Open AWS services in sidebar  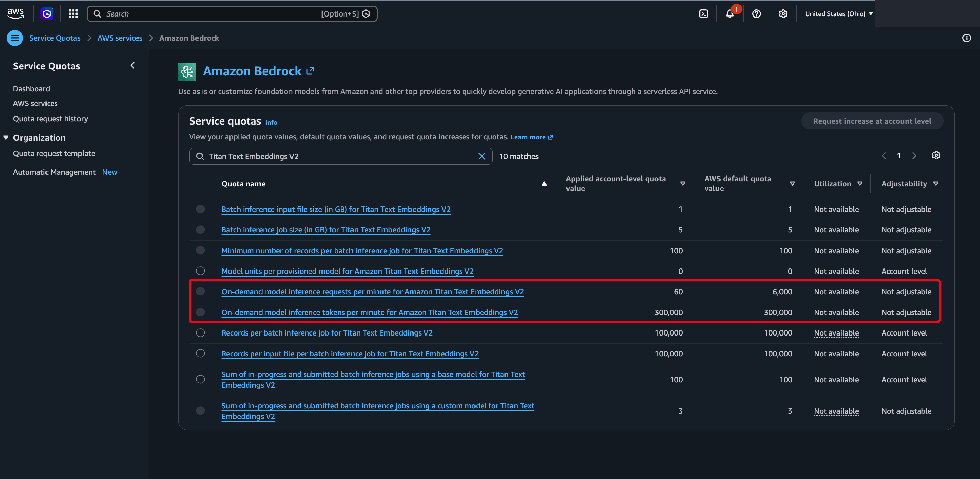point(35,103)
